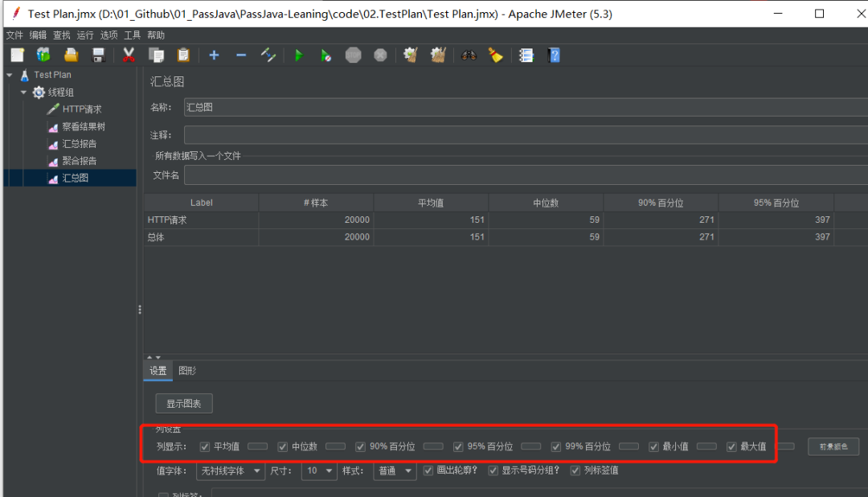Toggle the 95% 百分位 checkbox
The width and height of the screenshot is (868, 497).
458,446
